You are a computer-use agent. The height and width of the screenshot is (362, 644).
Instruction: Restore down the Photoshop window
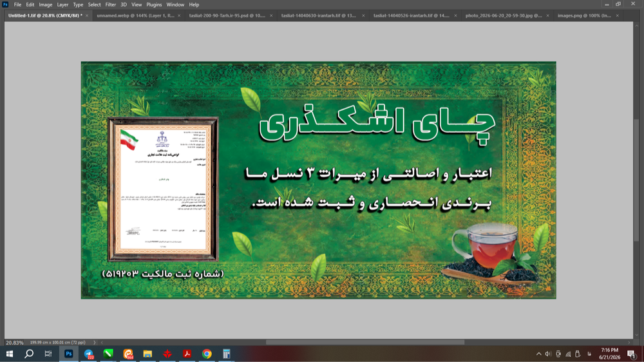[618, 4]
